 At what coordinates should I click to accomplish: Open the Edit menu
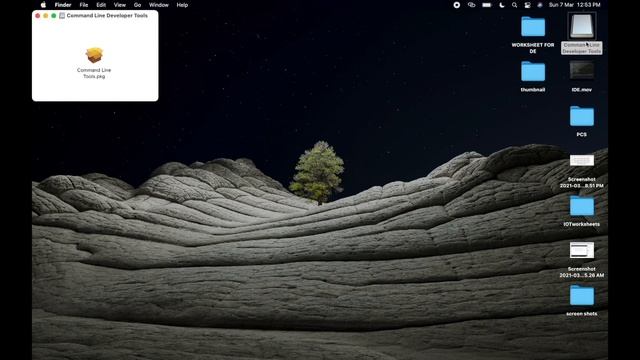tap(101, 5)
